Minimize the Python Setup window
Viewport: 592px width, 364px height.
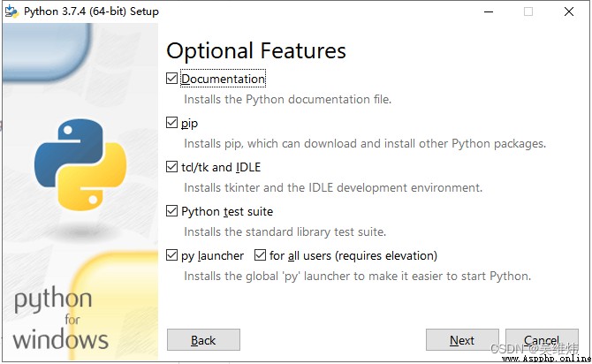[489, 11]
